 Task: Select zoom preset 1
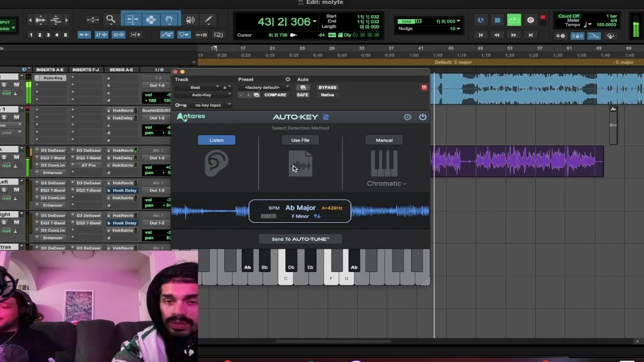[x=31, y=35]
